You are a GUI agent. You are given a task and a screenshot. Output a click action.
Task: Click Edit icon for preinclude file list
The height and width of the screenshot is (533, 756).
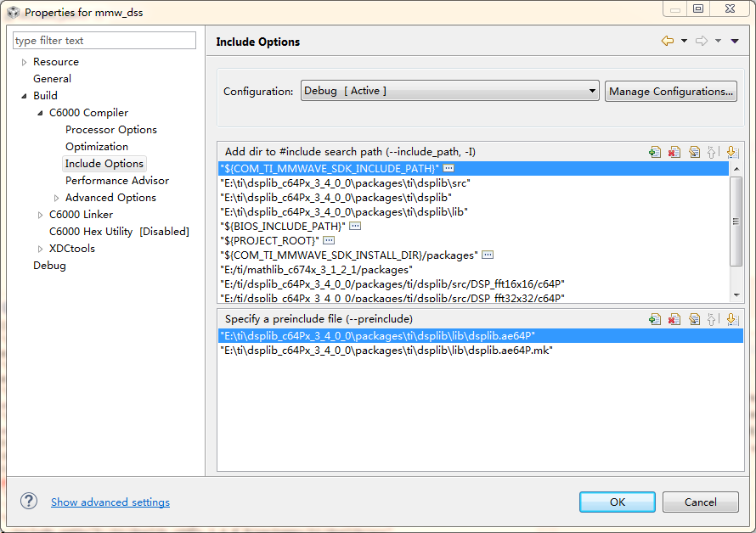(x=694, y=319)
